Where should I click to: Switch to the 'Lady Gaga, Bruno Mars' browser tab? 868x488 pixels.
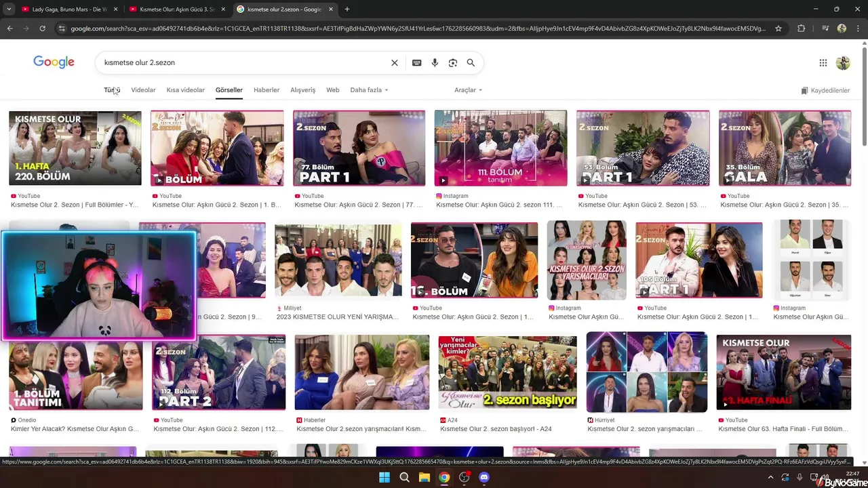68,9
